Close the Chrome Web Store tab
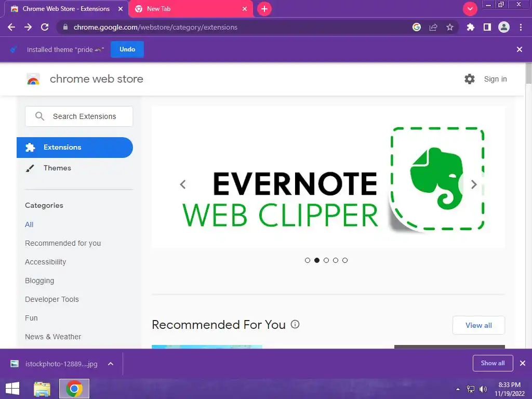This screenshot has width=532, height=399. (x=121, y=9)
